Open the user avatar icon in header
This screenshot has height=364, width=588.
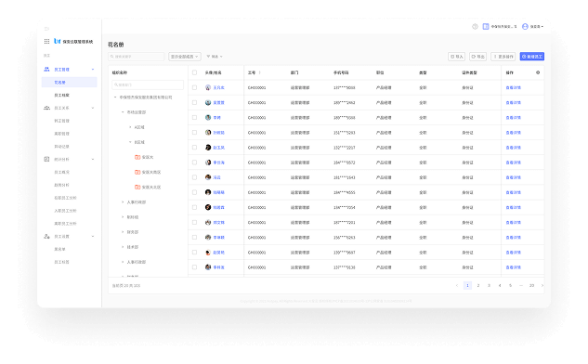[525, 26]
